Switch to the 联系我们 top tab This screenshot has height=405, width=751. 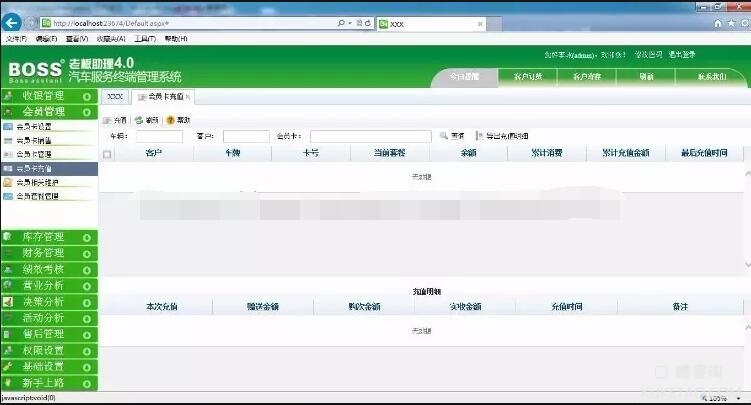click(712, 77)
